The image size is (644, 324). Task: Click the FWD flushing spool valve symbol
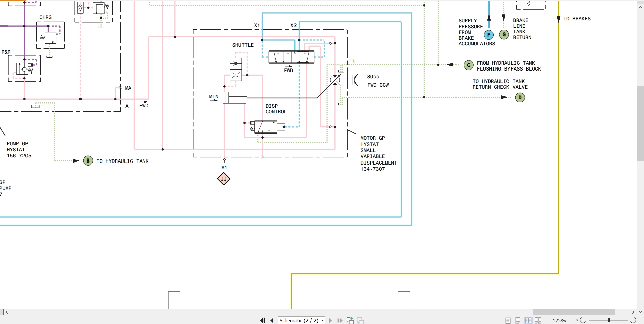[x=291, y=57]
